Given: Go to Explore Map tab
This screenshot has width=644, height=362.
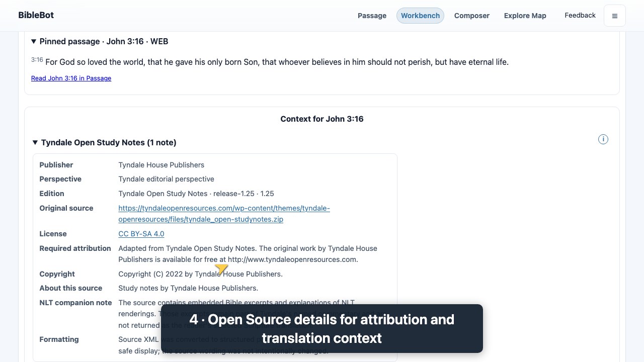Looking at the screenshot, I should 525,16.
